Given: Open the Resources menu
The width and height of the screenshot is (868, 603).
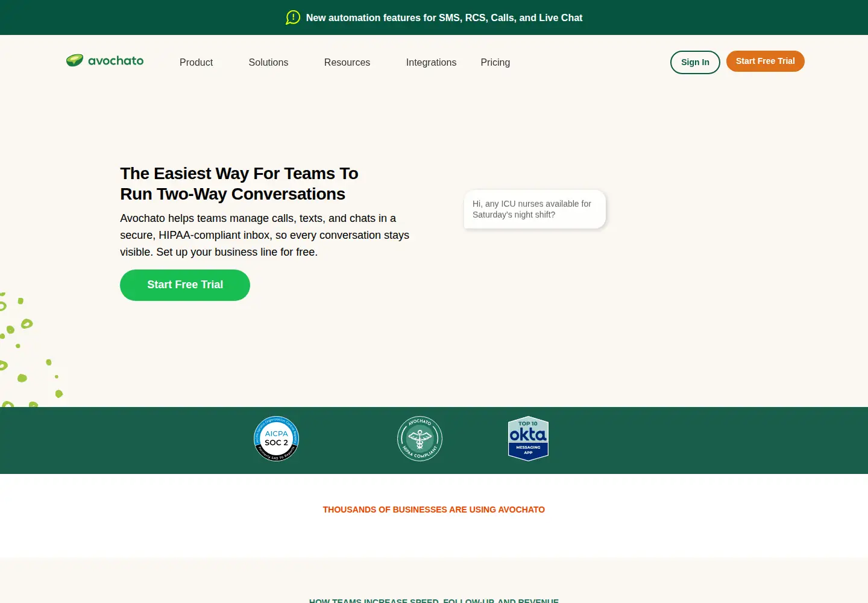Looking at the screenshot, I should 347,62.
